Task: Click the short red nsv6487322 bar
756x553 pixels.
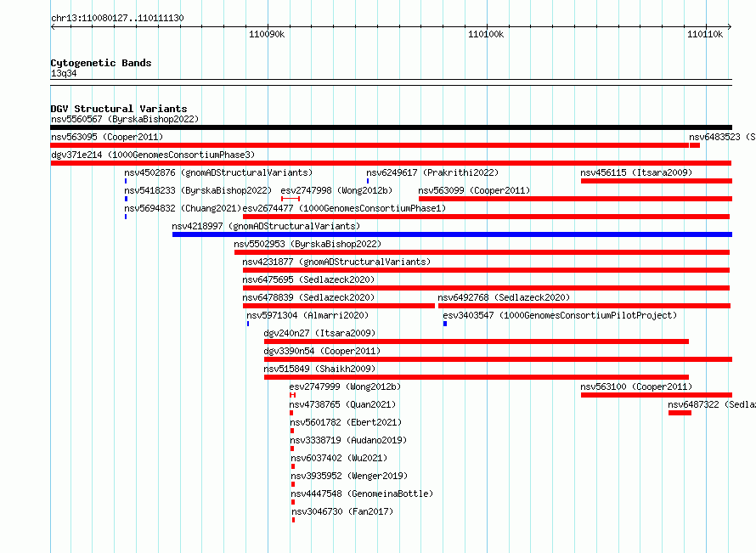Action: pos(680,413)
